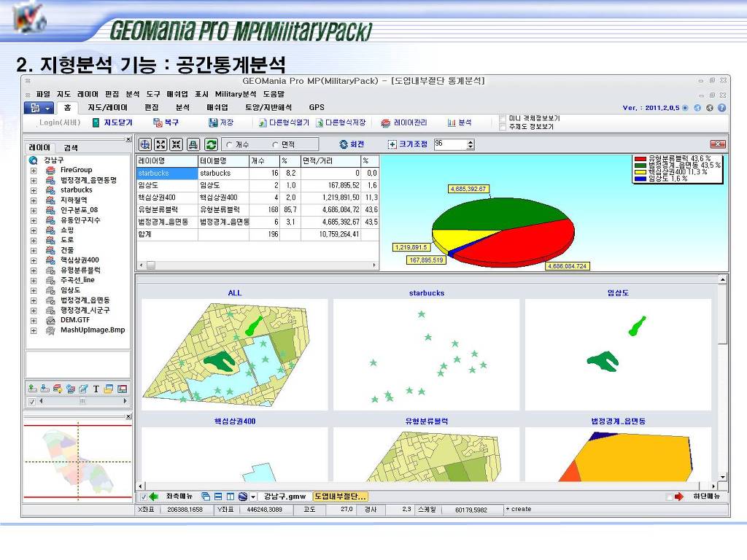Open the Military분석 menu
This screenshot has height=560, width=747.
point(235,94)
